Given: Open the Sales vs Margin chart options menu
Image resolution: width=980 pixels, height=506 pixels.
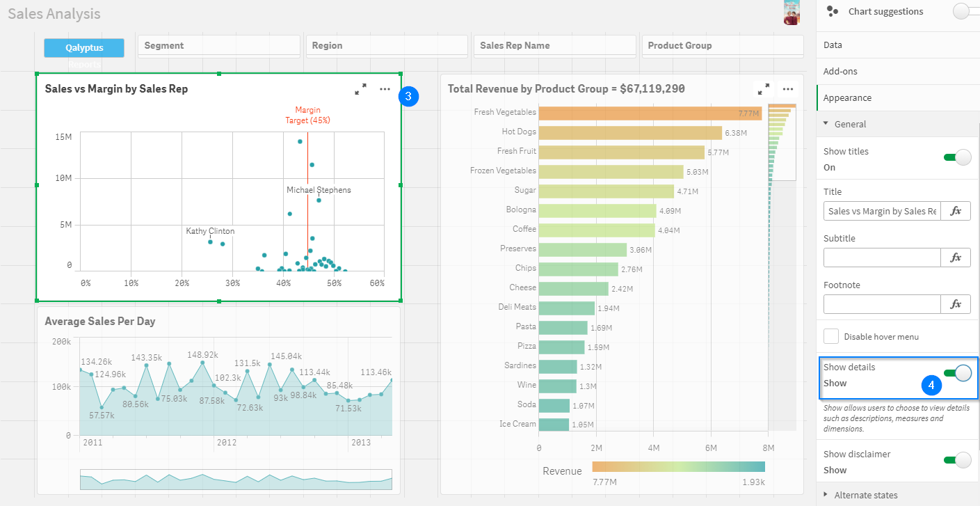Looking at the screenshot, I should [x=385, y=89].
